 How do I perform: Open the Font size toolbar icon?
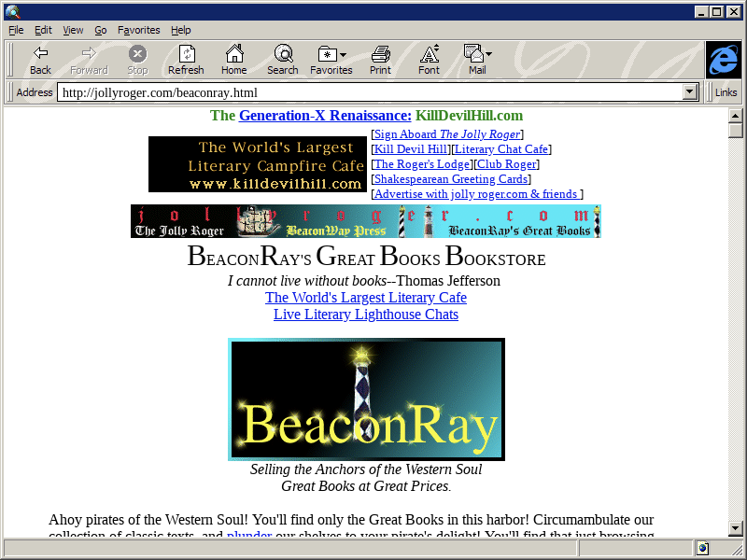429,54
